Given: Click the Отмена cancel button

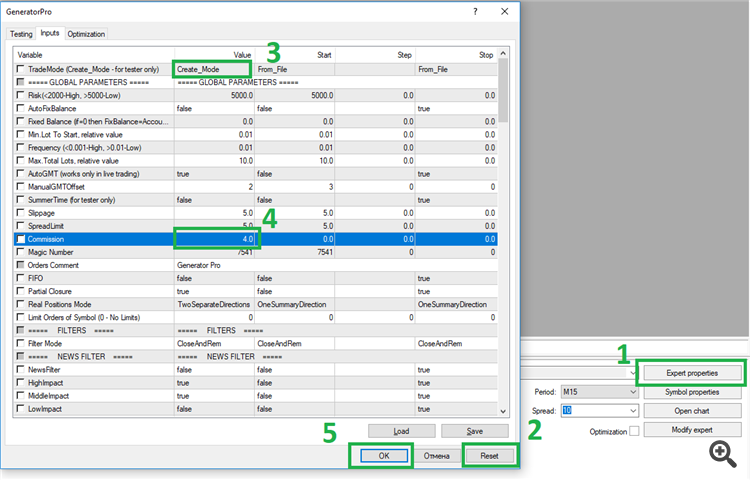Looking at the screenshot, I should coord(436,456).
